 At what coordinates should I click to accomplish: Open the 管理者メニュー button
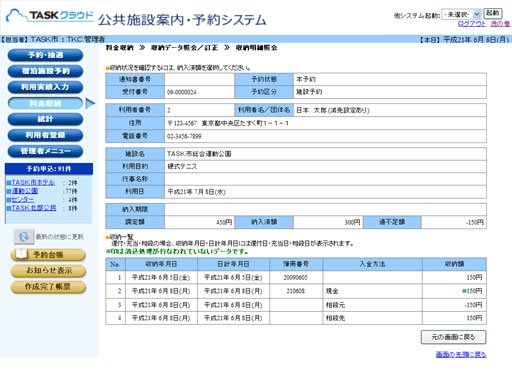click(x=45, y=151)
